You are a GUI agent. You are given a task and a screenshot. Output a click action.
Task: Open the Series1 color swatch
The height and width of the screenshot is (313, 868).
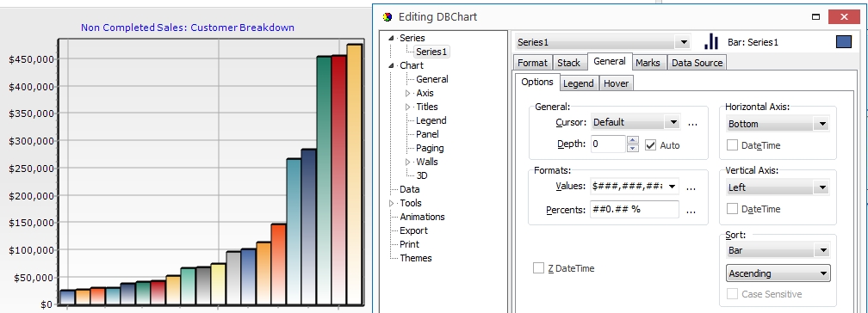coord(844,42)
